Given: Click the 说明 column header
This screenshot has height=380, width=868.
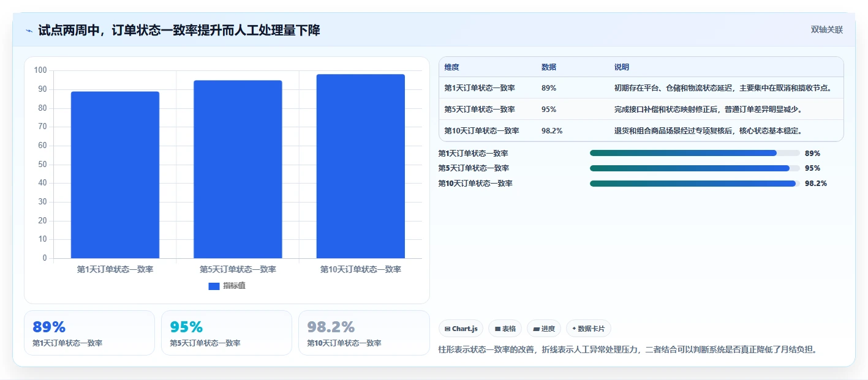Looking at the screenshot, I should [x=622, y=67].
